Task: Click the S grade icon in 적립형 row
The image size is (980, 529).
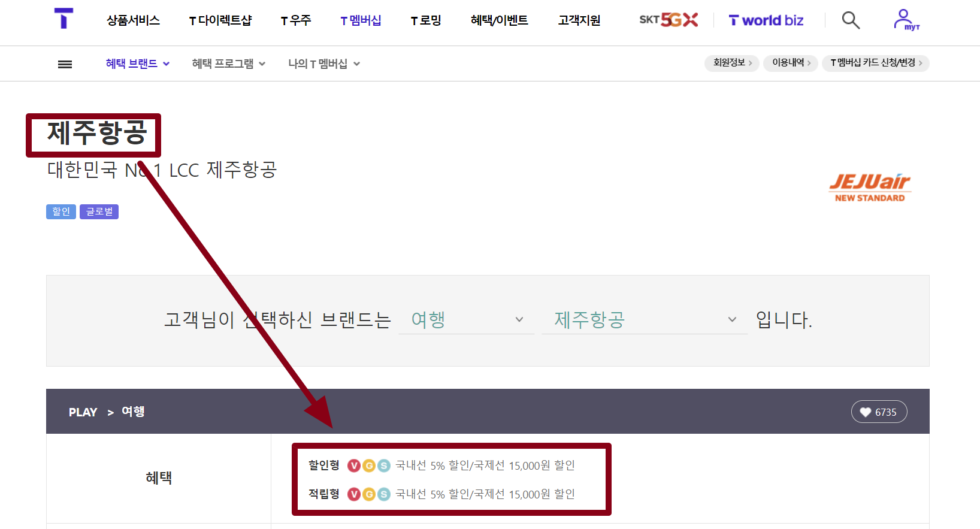Action: click(384, 494)
